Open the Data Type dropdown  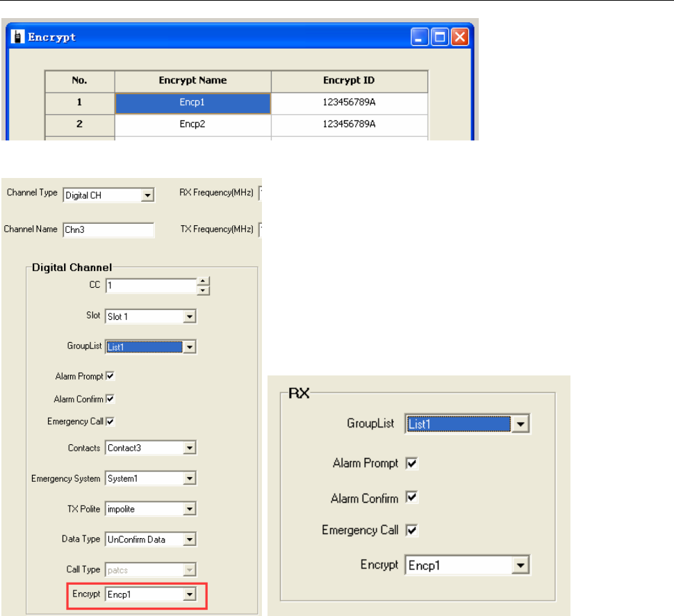coord(190,540)
